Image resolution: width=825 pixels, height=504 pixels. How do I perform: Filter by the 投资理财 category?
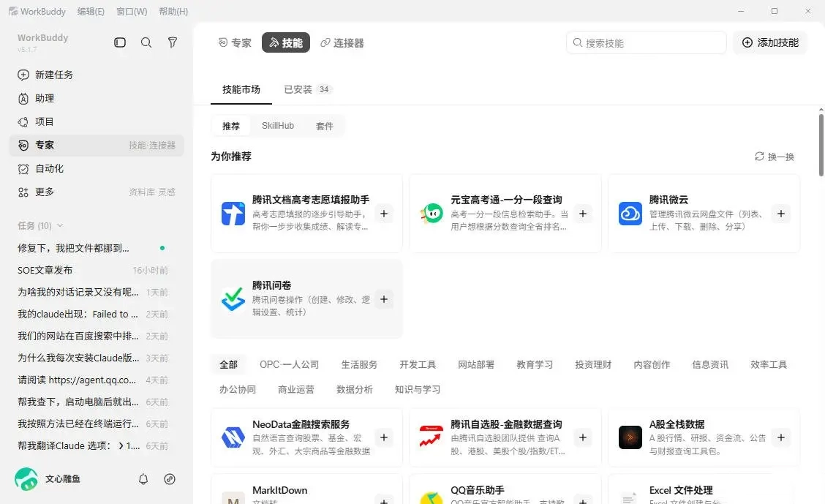pos(593,364)
